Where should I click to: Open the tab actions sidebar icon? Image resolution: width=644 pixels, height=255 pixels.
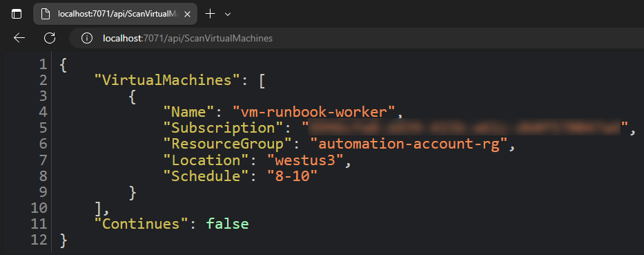(x=16, y=14)
